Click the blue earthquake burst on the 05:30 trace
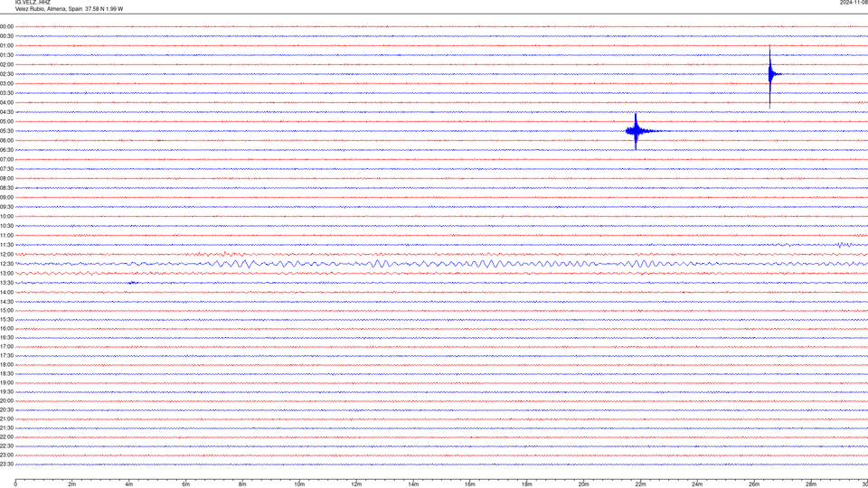Viewport: 868px width, 488px height. 636,131
